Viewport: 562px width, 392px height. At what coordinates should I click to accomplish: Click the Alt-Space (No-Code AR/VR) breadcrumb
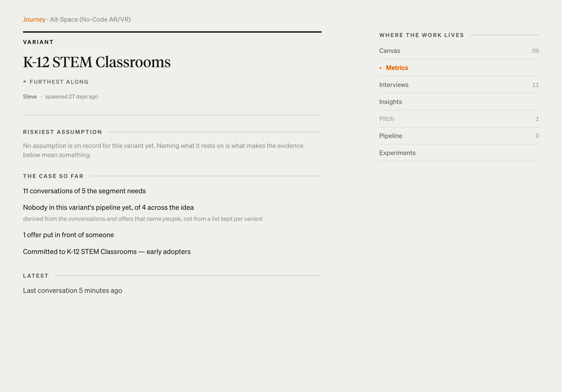[x=90, y=19]
